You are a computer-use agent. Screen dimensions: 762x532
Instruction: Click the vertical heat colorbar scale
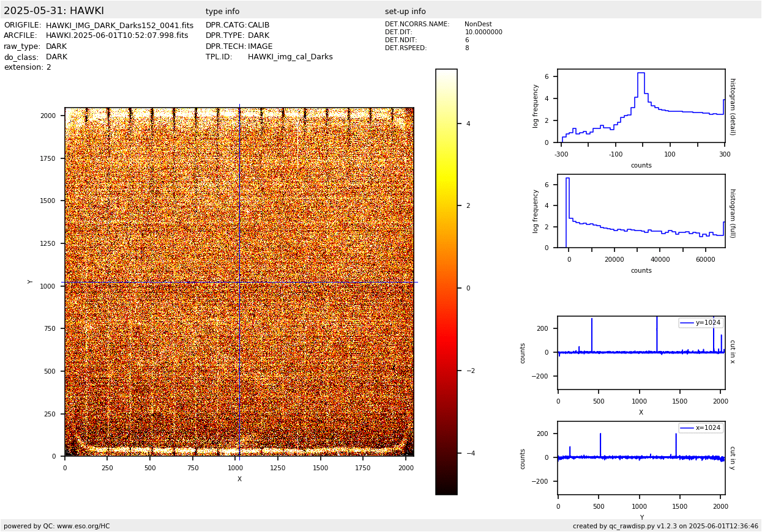446,281
